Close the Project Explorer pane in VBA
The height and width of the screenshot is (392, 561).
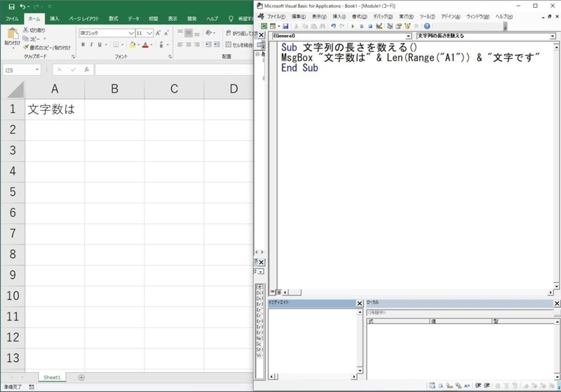click(x=262, y=34)
